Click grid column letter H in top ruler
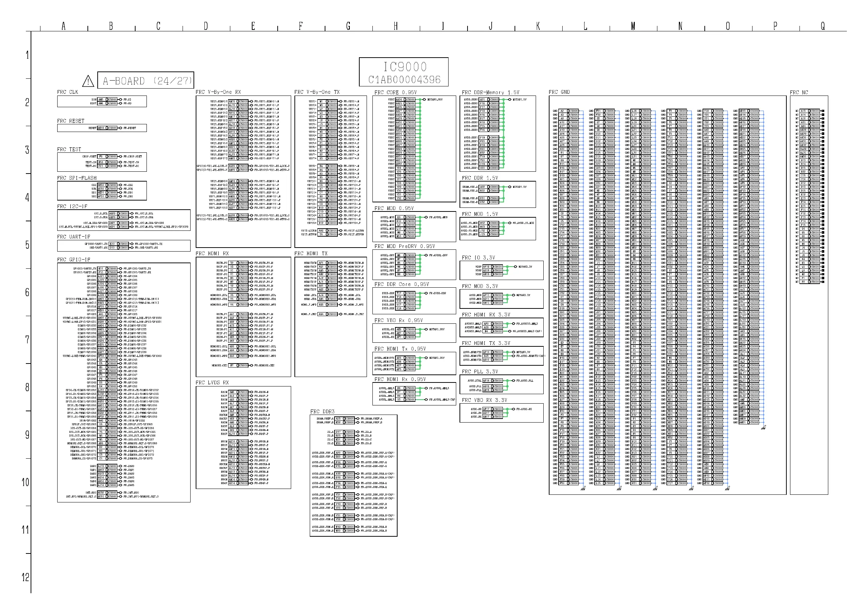Image resolution: width=868 pixels, height=614 pixels. (x=395, y=26)
